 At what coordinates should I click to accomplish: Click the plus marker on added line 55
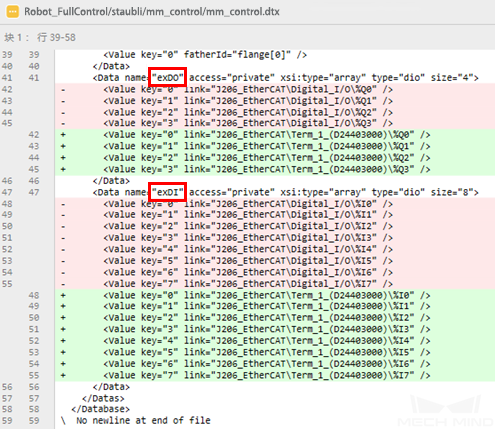coord(63,376)
